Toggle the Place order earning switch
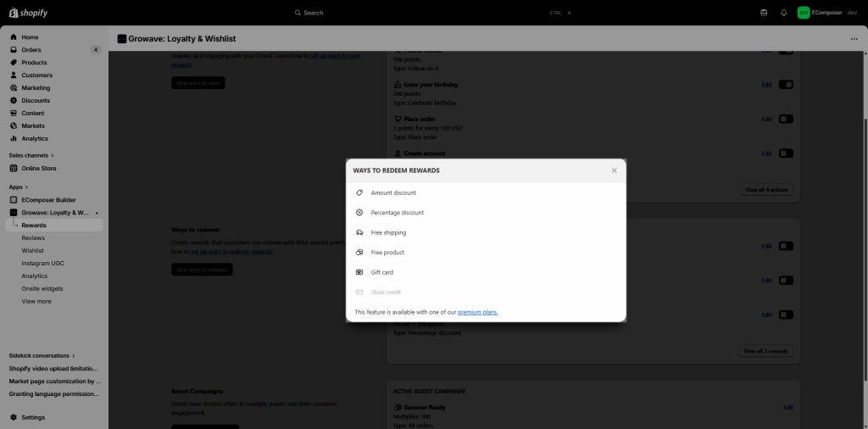Image resolution: width=868 pixels, height=429 pixels. pos(786,119)
